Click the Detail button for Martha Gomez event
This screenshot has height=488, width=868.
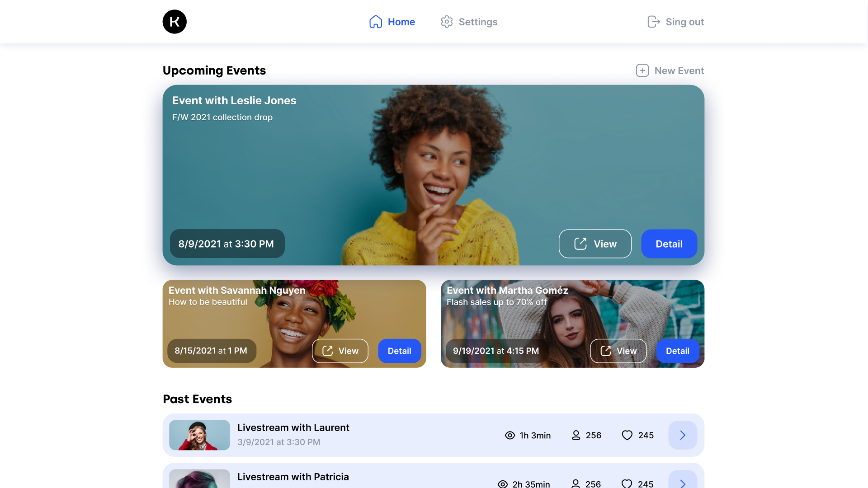coord(677,351)
